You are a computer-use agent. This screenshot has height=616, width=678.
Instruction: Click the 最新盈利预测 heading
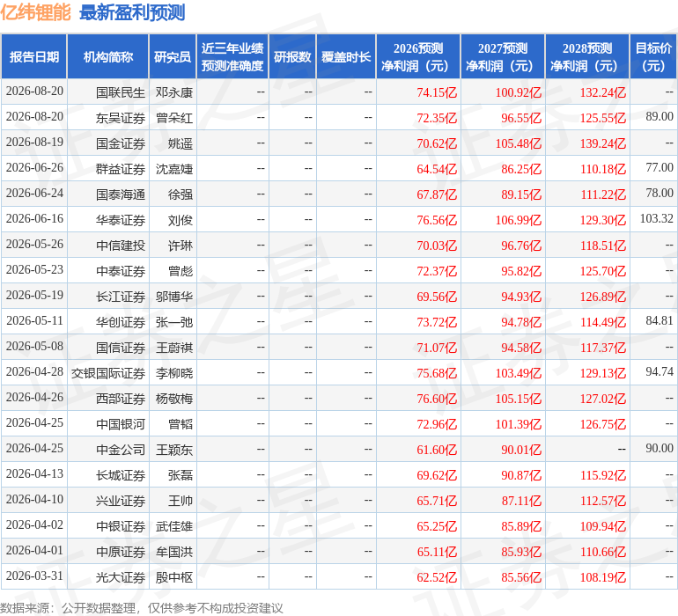132,12
